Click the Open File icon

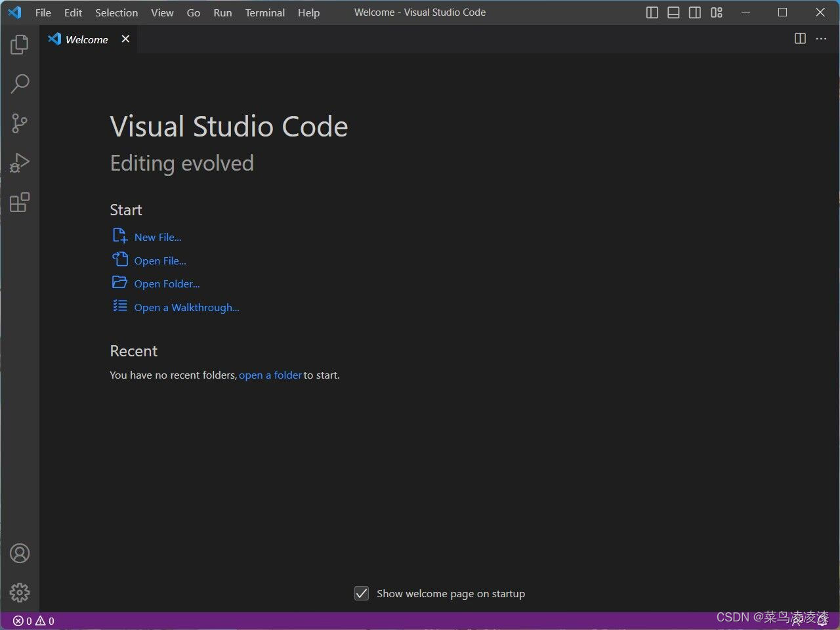click(x=120, y=259)
